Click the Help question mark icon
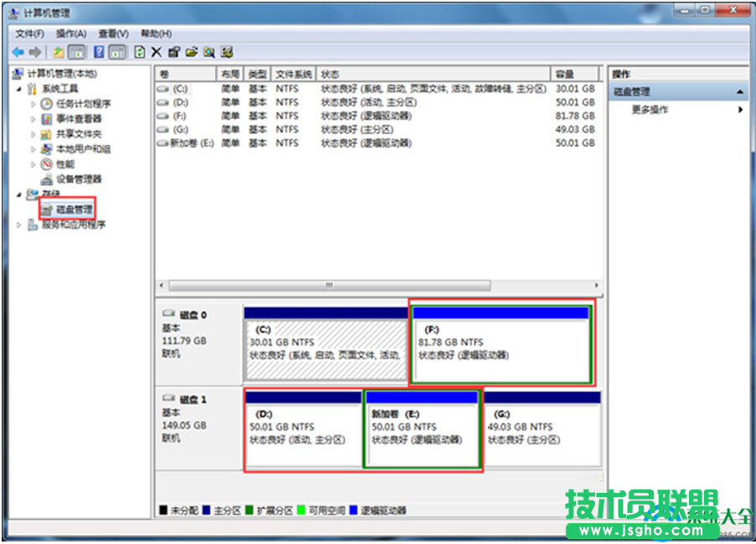This screenshot has width=756, height=544. pyautogui.click(x=99, y=52)
